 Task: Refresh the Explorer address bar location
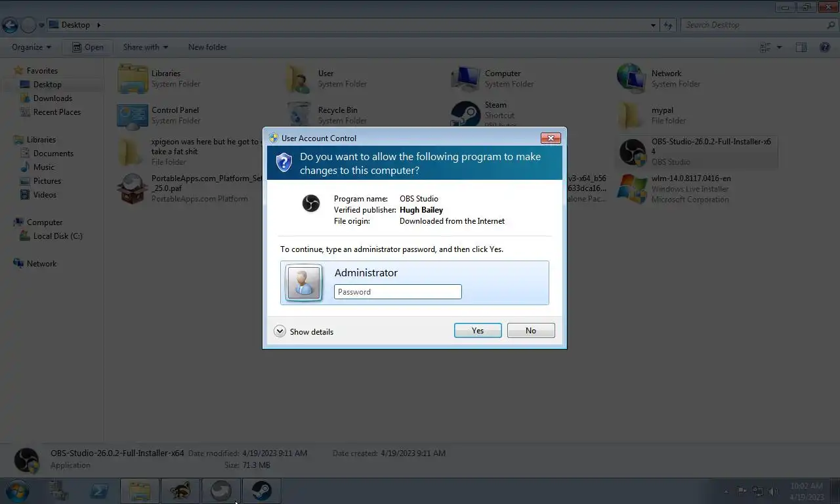(668, 25)
